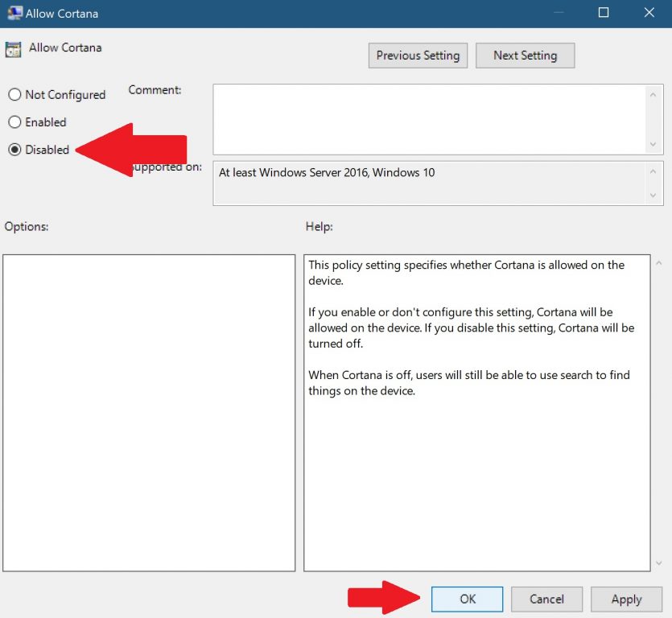Click the 'Comment:' label
Viewport: 672px width, 618px height.
pyautogui.click(x=155, y=90)
